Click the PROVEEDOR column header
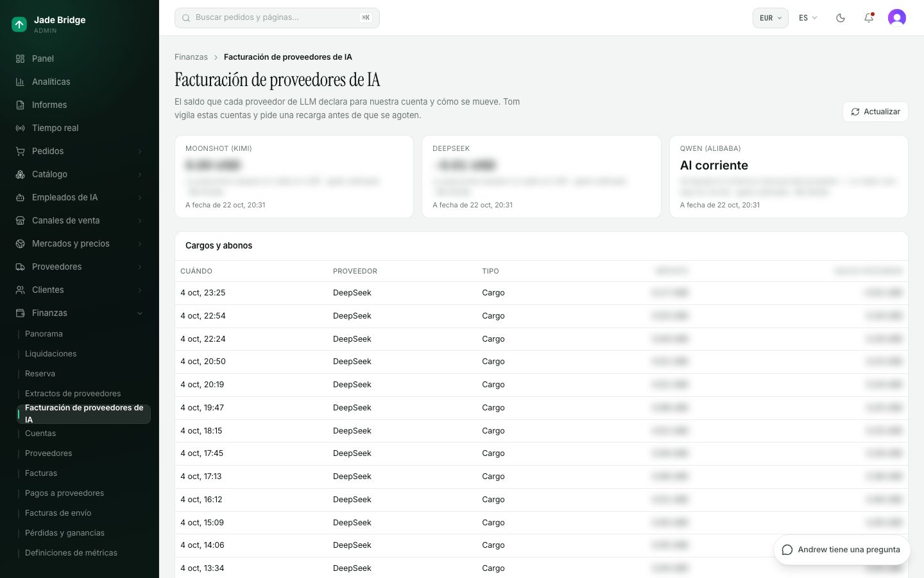Image resolution: width=924 pixels, height=578 pixels. click(355, 271)
